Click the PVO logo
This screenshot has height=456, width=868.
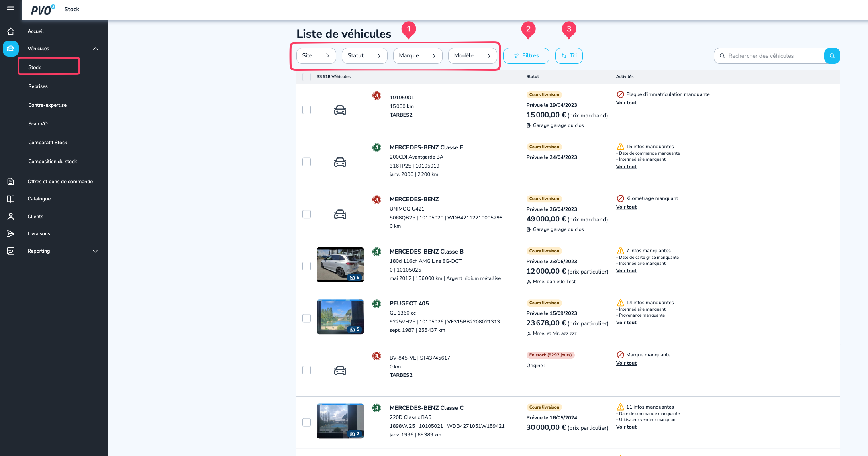pyautogui.click(x=43, y=10)
